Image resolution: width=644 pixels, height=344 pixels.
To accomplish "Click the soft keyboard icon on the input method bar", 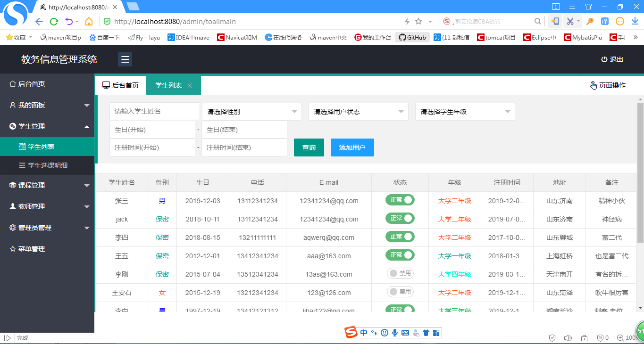I will 405,333.
